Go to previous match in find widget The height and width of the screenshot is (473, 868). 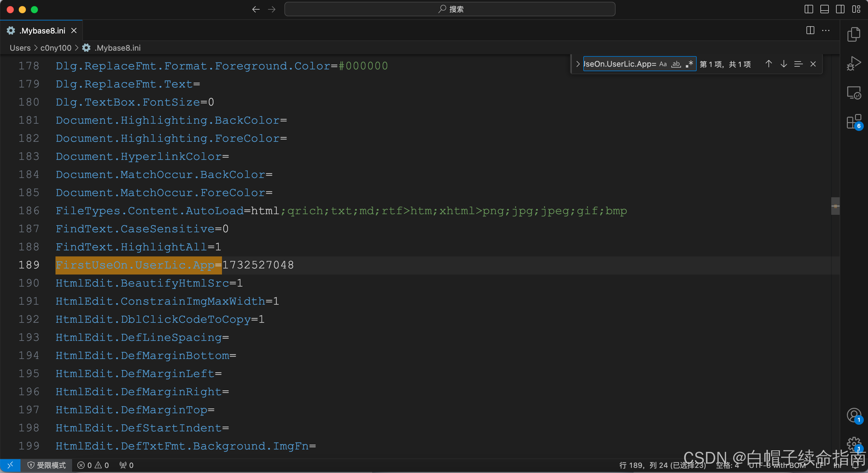[768, 64]
